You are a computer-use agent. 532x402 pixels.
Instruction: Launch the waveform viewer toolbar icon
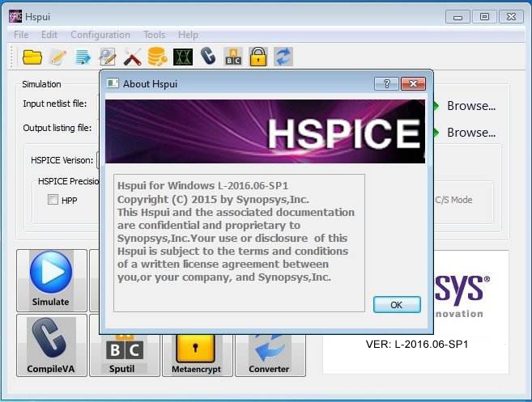(x=183, y=57)
